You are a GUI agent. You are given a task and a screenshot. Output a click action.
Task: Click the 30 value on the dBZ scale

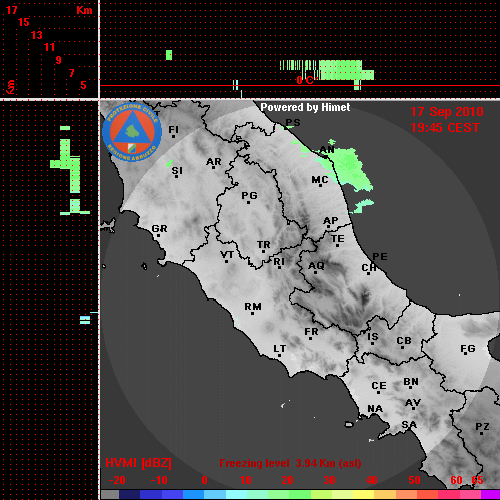click(x=329, y=480)
